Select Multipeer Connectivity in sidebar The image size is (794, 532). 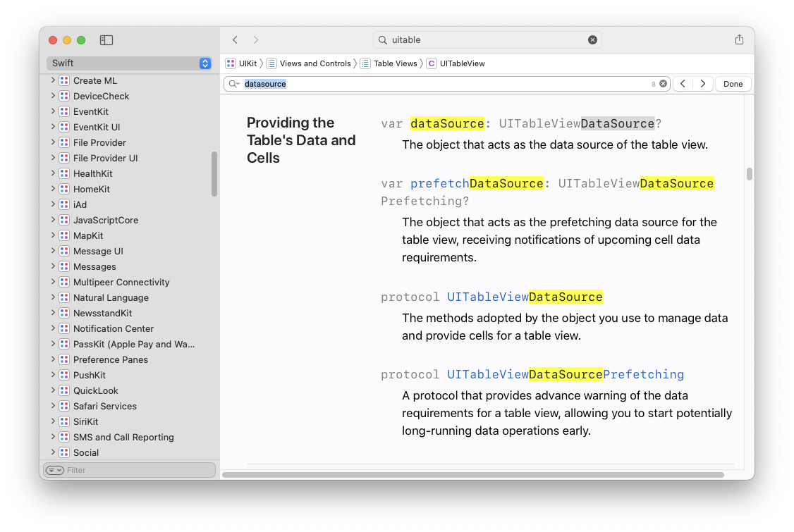click(121, 282)
